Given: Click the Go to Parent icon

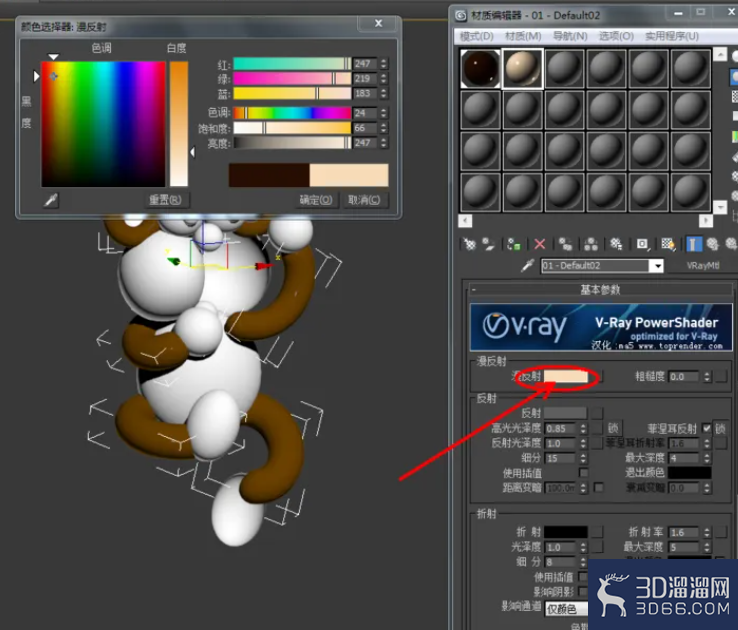Looking at the screenshot, I should pos(713,244).
